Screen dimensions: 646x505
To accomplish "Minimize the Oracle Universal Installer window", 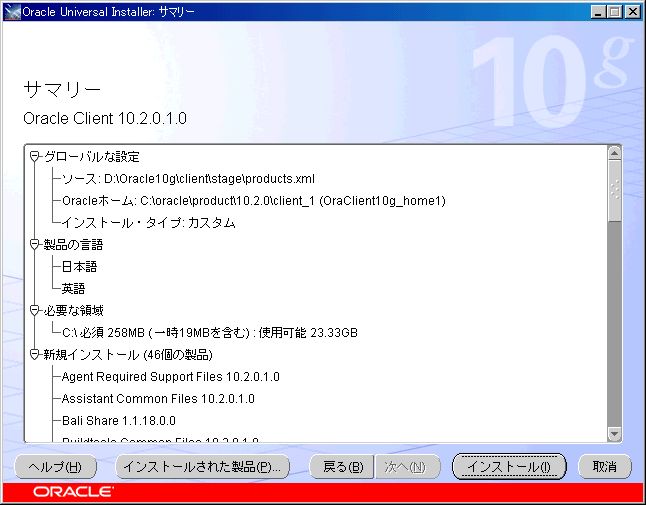I will [x=598, y=12].
